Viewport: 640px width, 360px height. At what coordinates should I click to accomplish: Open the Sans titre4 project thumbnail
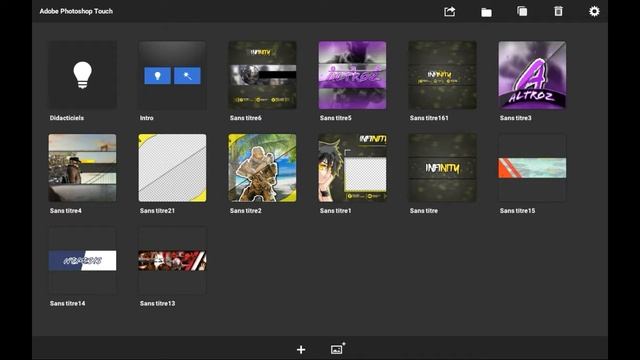click(82, 168)
